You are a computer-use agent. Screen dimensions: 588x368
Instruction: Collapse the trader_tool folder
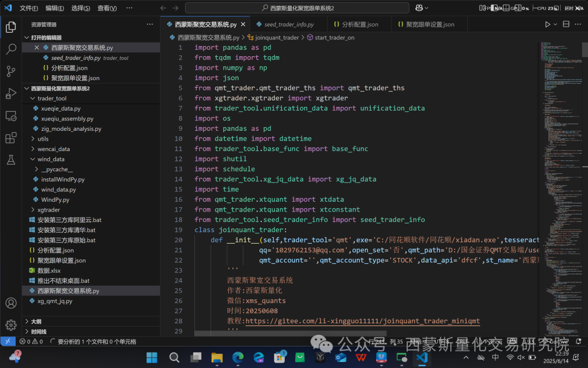(x=33, y=98)
